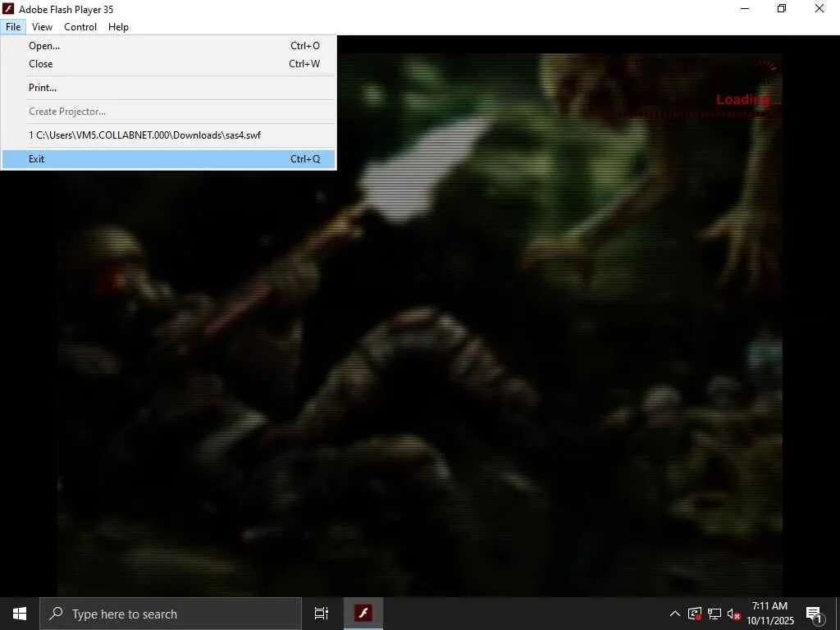Click the Adobe Flash Player title bar icon
840x630 pixels.
pyautogui.click(x=8, y=8)
